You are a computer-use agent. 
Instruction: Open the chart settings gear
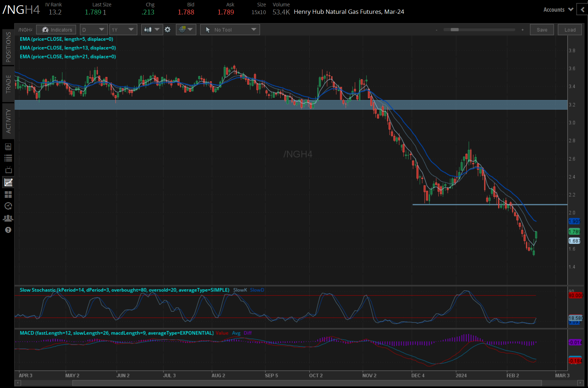click(x=168, y=30)
